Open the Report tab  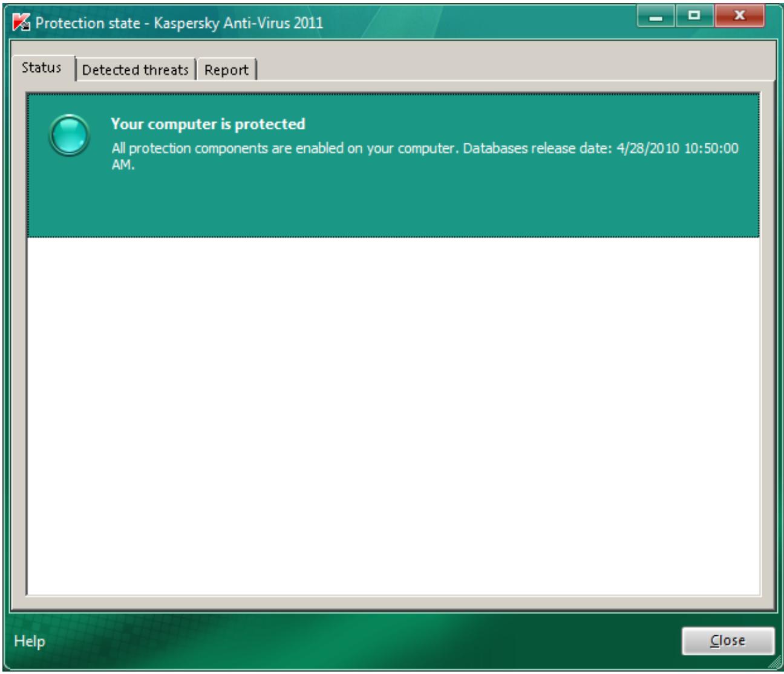pyautogui.click(x=226, y=70)
